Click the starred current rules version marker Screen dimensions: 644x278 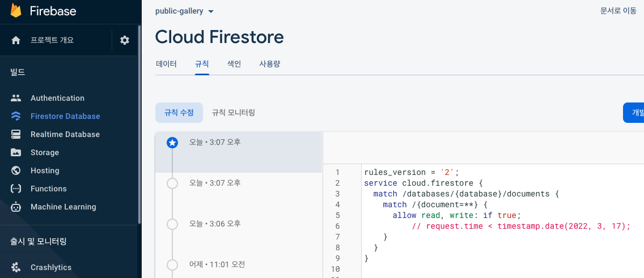tap(172, 143)
